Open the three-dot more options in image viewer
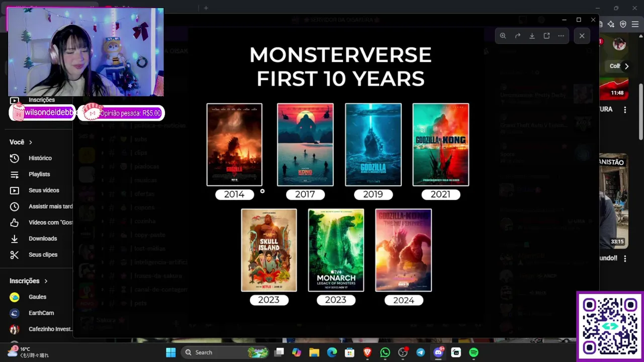 coord(561,36)
